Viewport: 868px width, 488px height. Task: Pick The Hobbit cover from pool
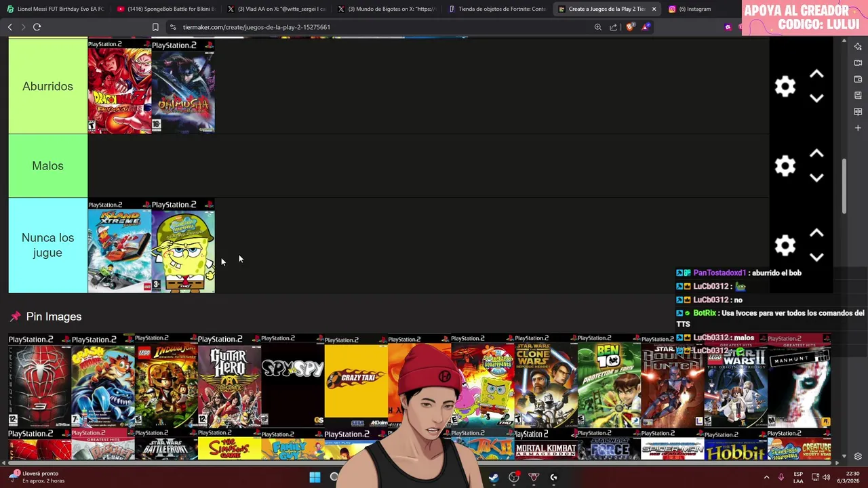tap(736, 444)
